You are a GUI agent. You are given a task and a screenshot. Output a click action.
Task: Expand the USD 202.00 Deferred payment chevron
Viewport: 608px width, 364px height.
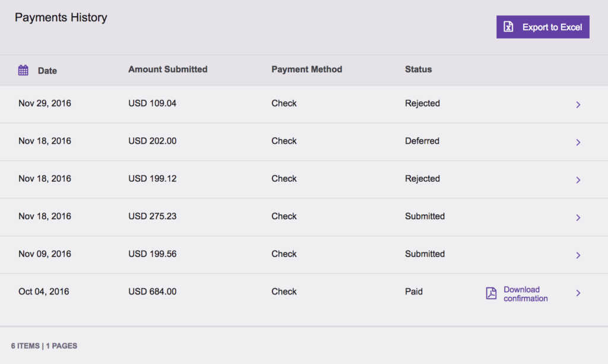[578, 142]
